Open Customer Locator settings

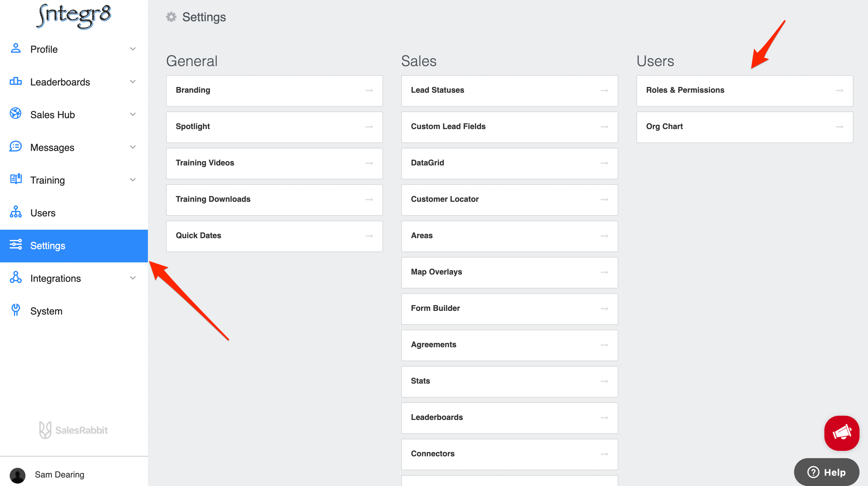coord(509,200)
